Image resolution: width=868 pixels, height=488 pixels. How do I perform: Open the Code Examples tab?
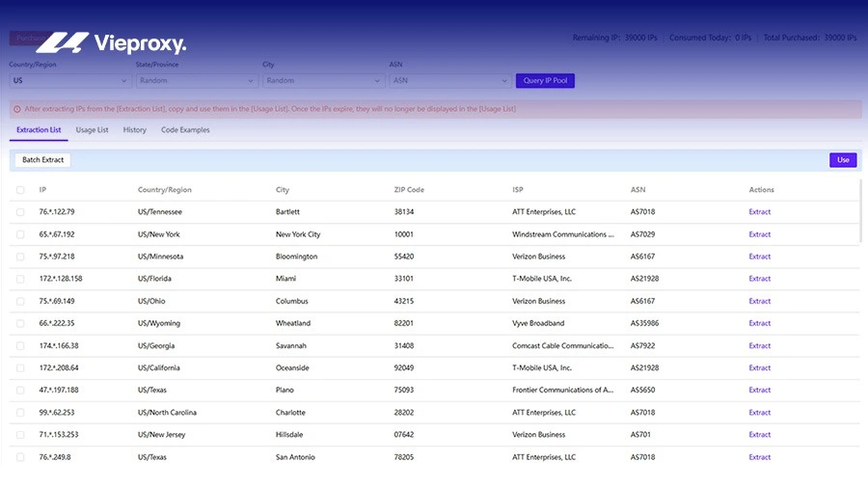tap(185, 130)
